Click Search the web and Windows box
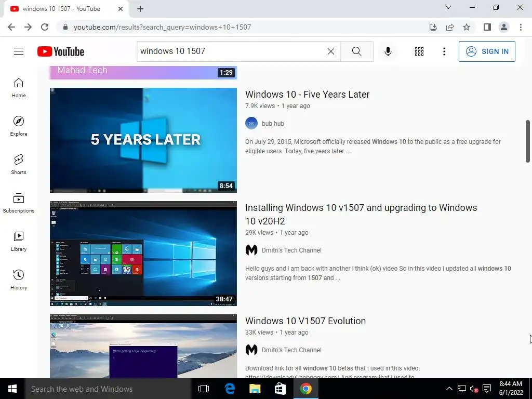The image size is (532, 399). pyautogui.click(x=108, y=389)
